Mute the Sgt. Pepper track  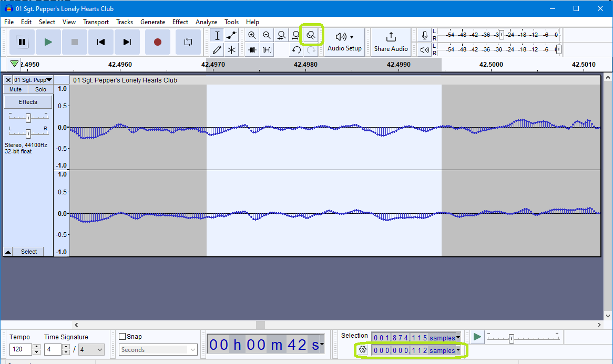pos(16,89)
